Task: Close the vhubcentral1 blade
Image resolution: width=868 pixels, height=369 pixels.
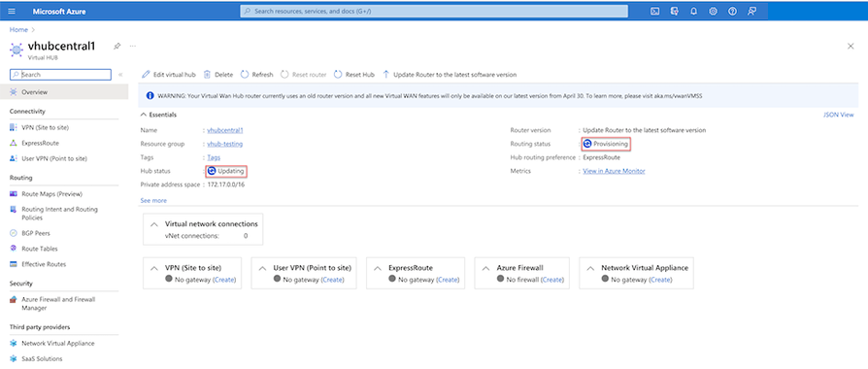Action: pos(851,47)
